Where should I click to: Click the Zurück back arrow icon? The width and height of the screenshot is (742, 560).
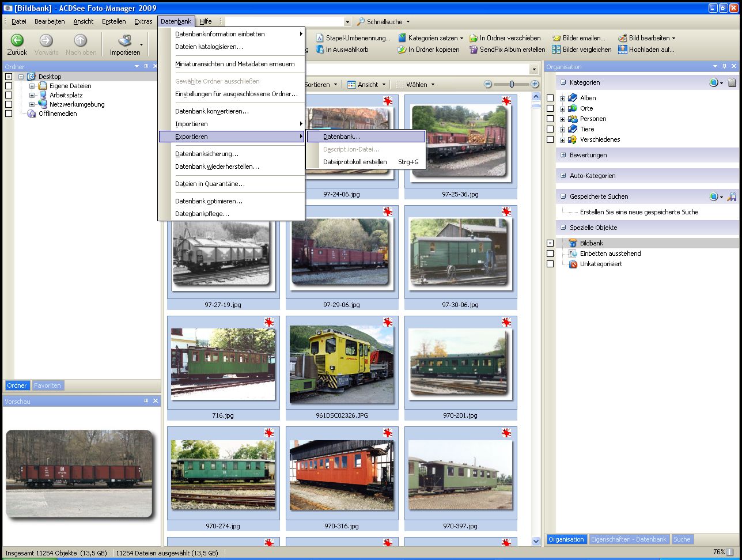coord(17,40)
